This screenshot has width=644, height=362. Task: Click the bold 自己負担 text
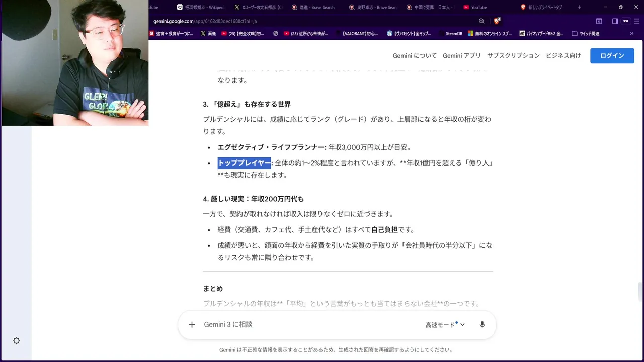pos(384,230)
